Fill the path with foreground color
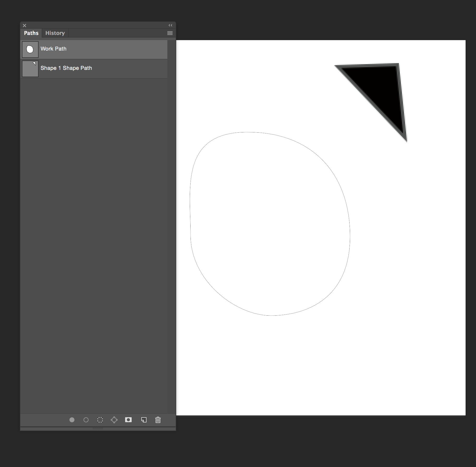476x467 pixels. pyautogui.click(x=72, y=420)
